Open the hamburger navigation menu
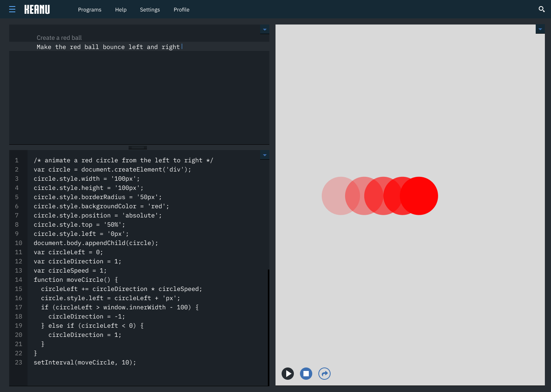 [x=12, y=9]
